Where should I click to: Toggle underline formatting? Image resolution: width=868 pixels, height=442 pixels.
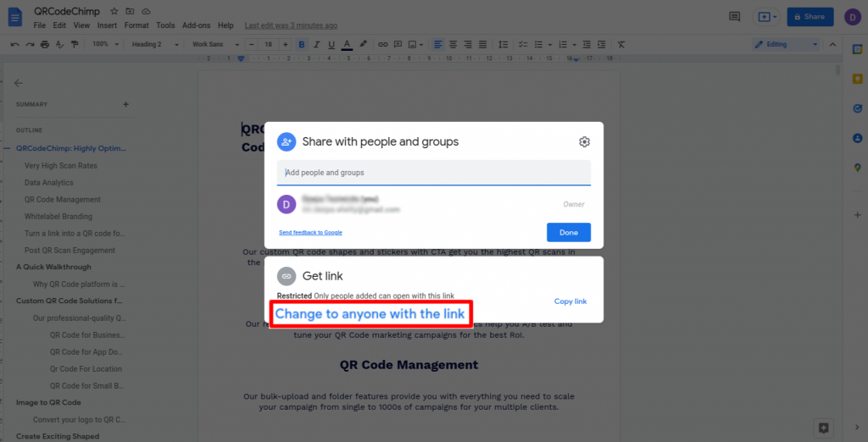click(331, 44)
